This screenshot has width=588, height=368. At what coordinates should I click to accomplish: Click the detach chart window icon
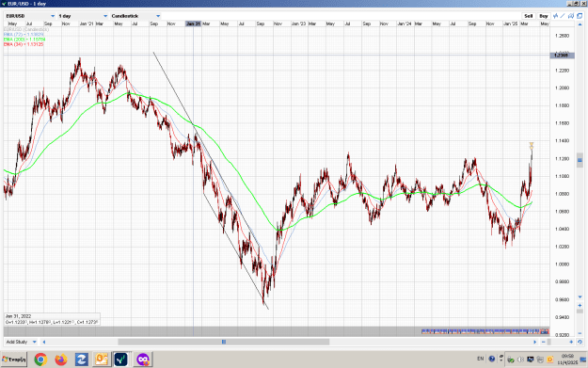(x=580, y=16)
